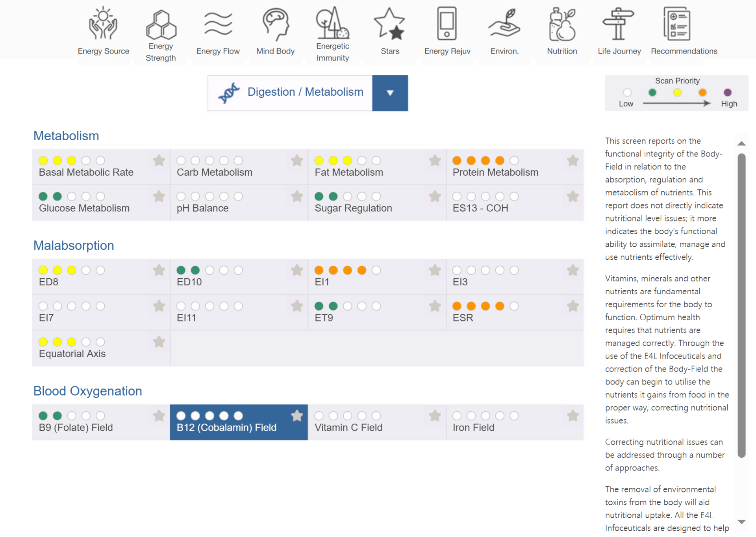756x537 pixels.
Task: Switch to the Recommendations tab
Action: tap(684, 51)
